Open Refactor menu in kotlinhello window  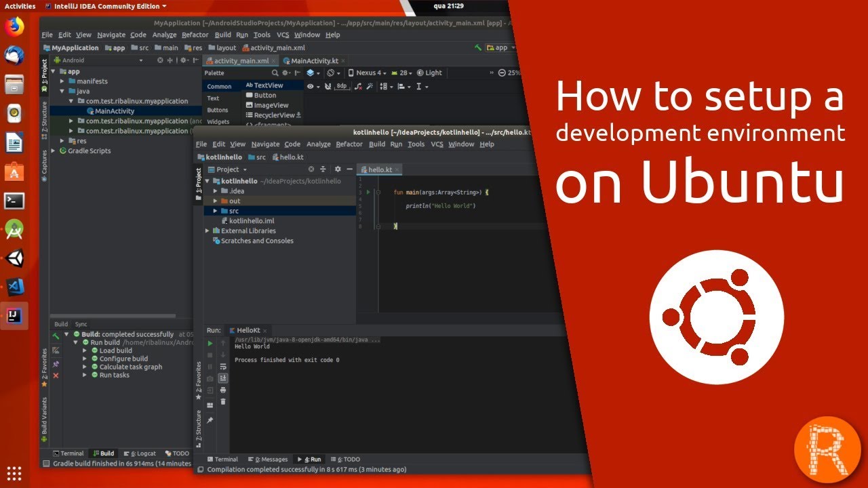point(349,144)
